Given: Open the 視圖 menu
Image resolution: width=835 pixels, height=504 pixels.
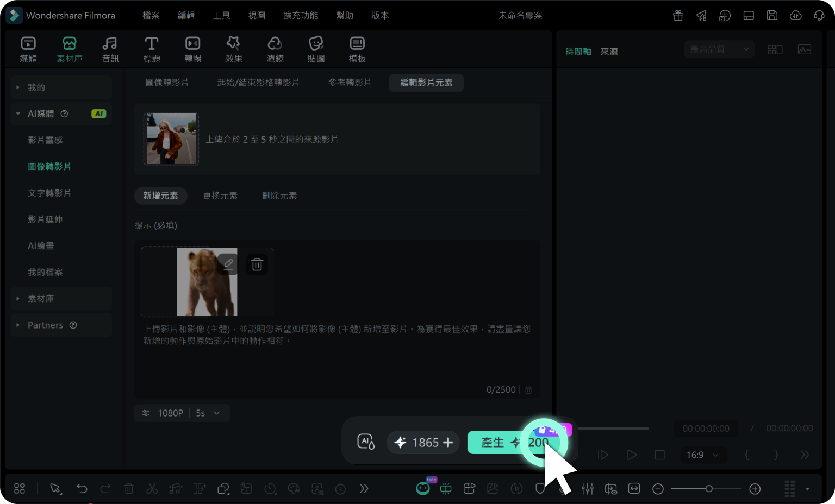Looking at the screenshot, I should coord(257,15).
